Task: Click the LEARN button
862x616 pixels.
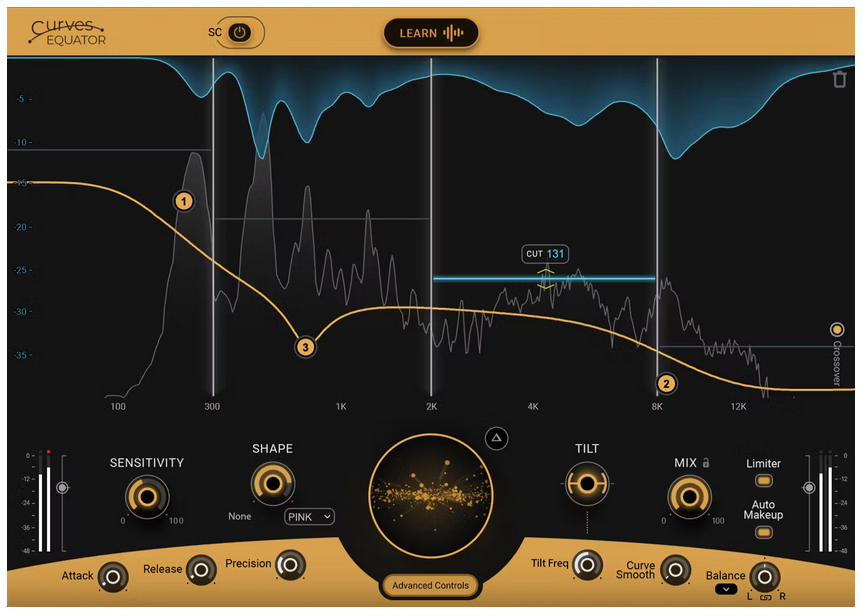Action: pos(430,33)
